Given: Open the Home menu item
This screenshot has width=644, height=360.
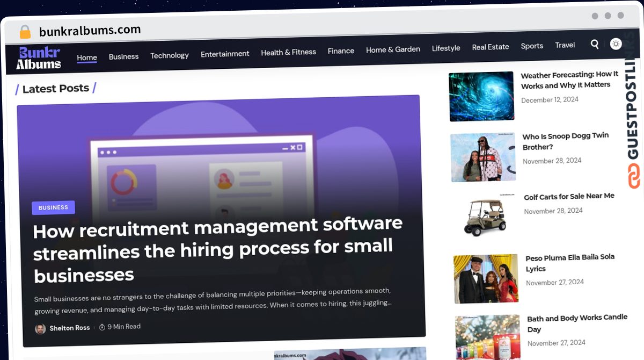Looking at the screenshot, I should (x=87, y=57).
